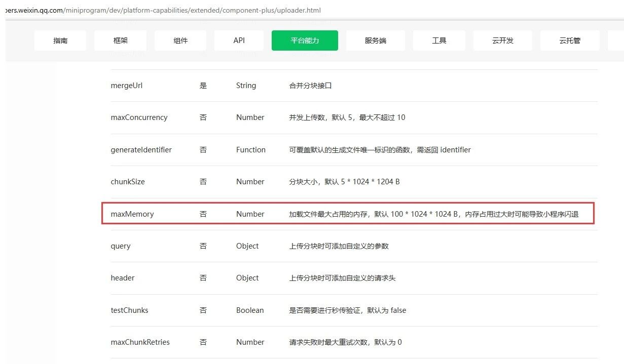Select the generateIdentifier property name
The image size is (624, 364).
(x=141, y=150)
